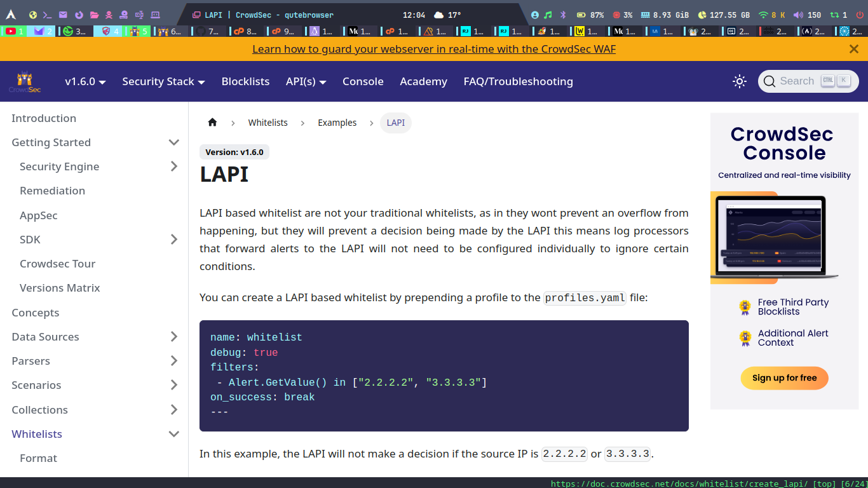Open the globe browser icon in top bar
The image size is (868, 488).
[x=33, y=15]
